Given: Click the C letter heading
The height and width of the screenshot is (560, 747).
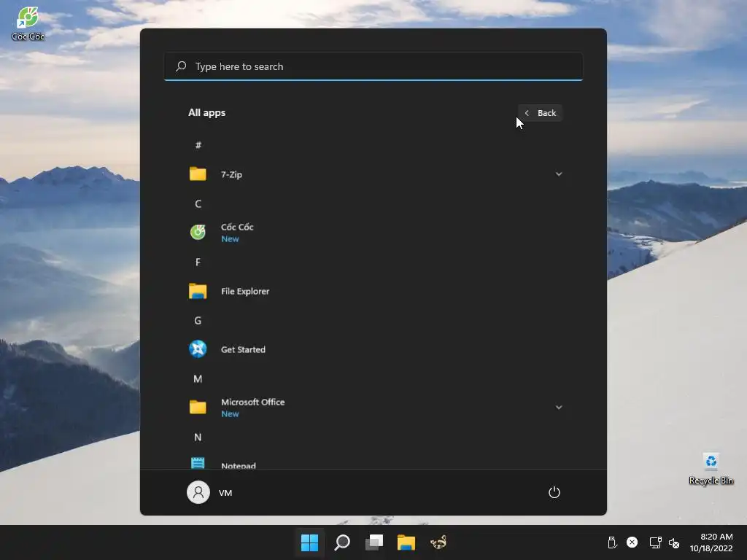Looking at the screenshot, I should pos(198,204).
